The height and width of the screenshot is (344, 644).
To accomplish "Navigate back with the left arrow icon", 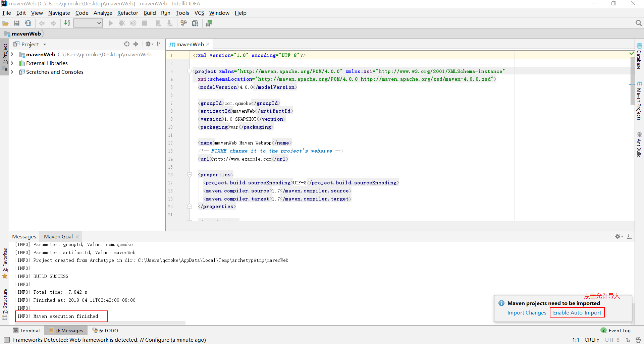I will pos(42,23).
